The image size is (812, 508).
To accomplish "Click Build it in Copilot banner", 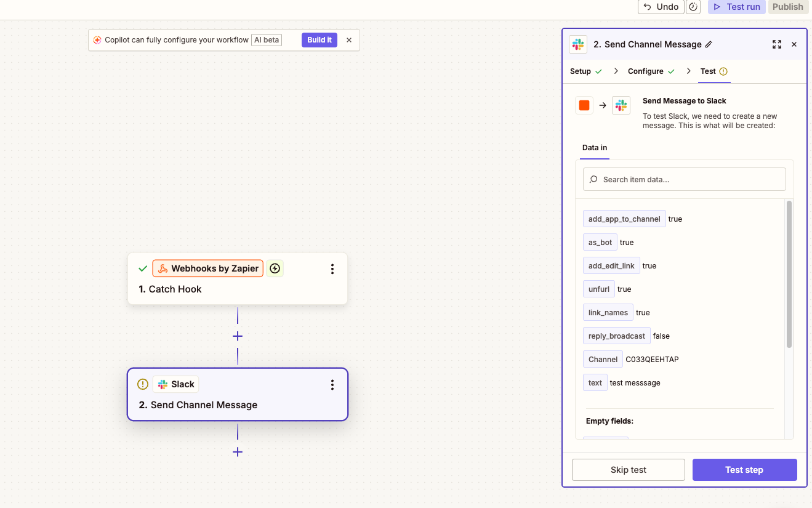I will tap(320, 40).
